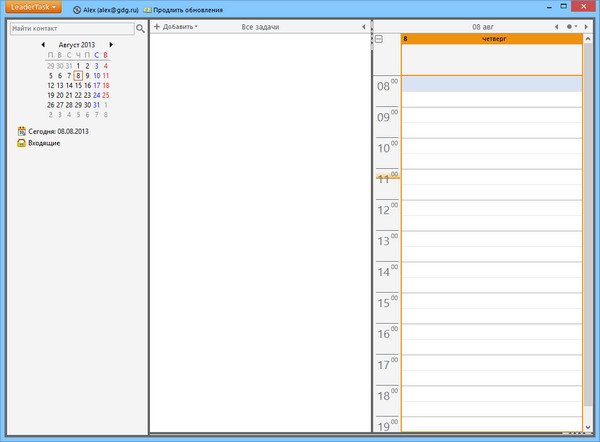The width and height of the screenshot is (600, 442).
Task: Click the Все задачи header
Action: pyautogui.click(x=261, y=26)
